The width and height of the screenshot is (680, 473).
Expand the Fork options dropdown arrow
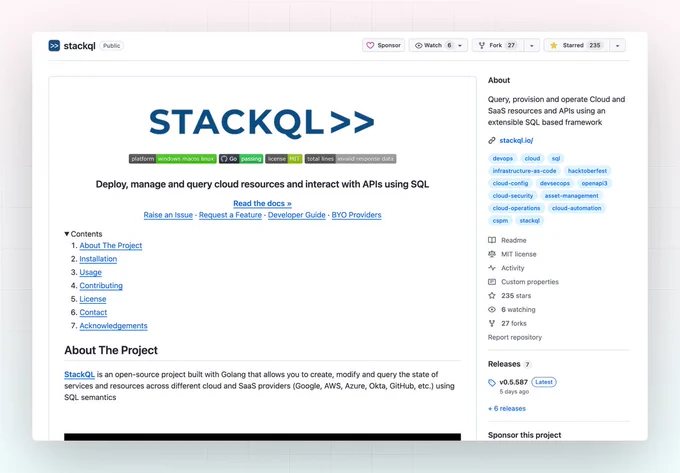click(x=532, y=45)
